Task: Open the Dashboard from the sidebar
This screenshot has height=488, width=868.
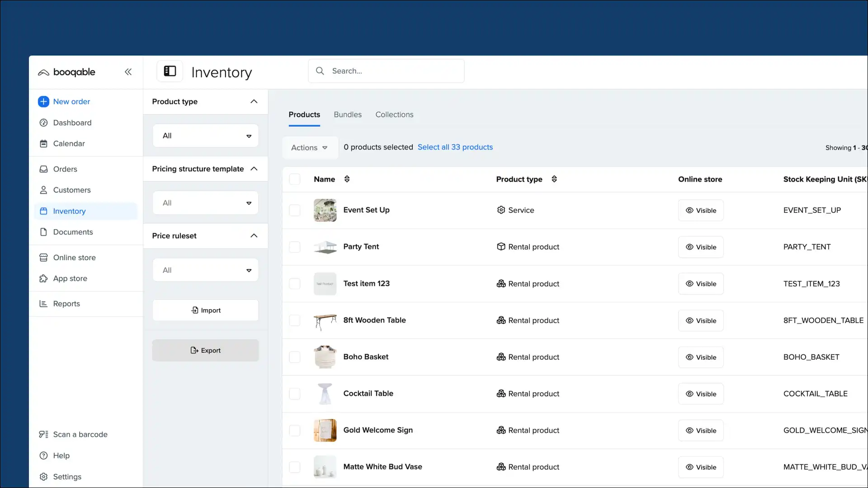Action: click(x=71, y=122)
